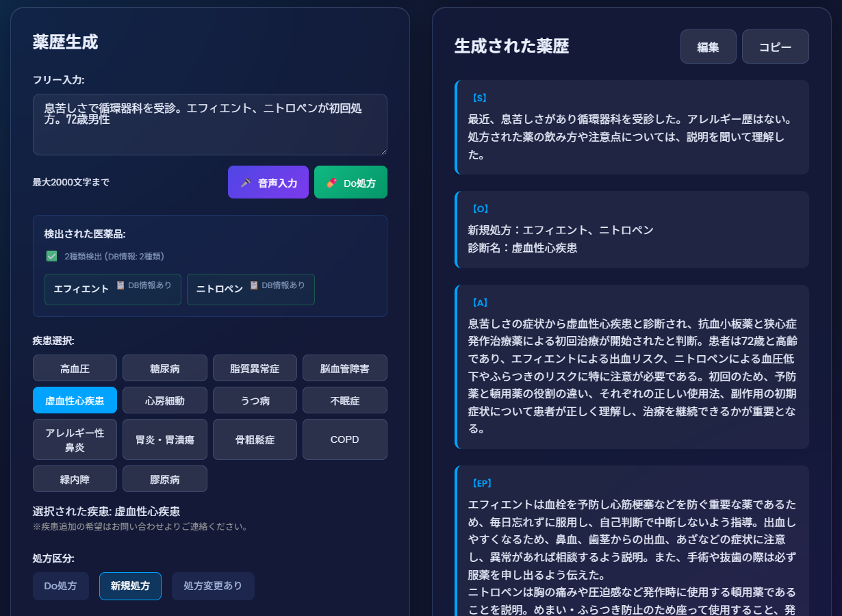Screen dimensions: 842x616
Task: Click the 新規処方 prescription type
Action: click(x=130, y=586)
